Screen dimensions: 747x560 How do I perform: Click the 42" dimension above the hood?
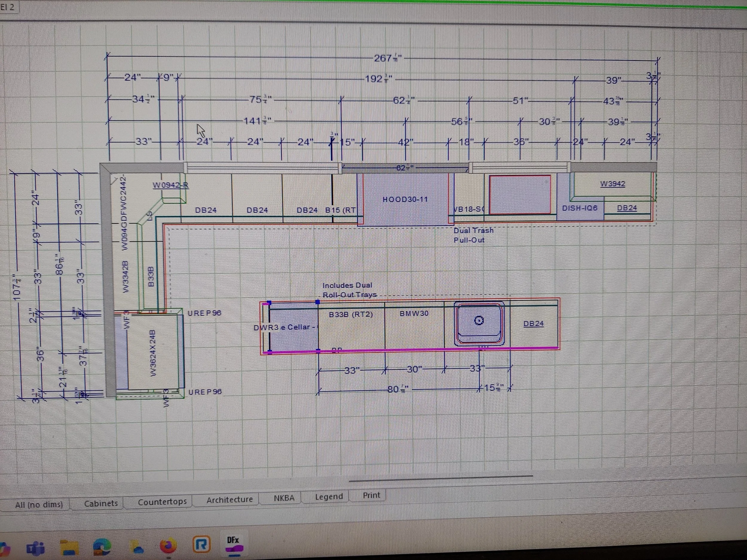click(x=405, y=142)
